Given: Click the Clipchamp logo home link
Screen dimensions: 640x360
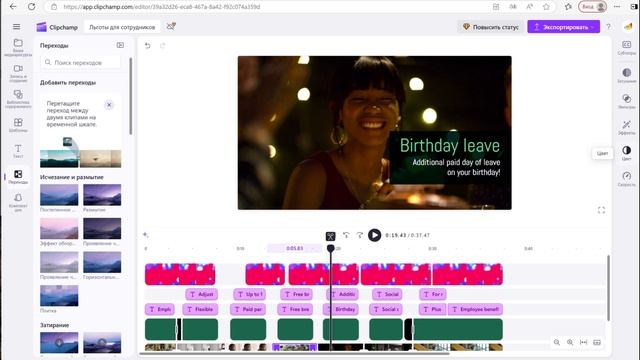Looking at the screenshot, I should 57,27.
